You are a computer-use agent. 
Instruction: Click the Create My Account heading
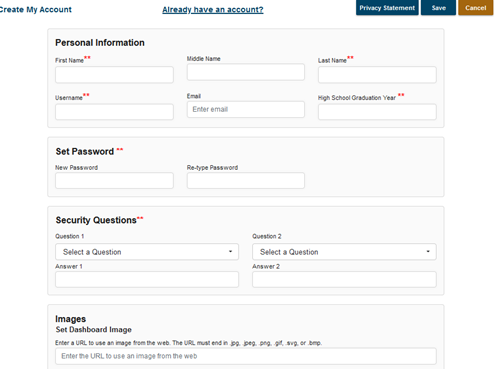coord(35,10)
